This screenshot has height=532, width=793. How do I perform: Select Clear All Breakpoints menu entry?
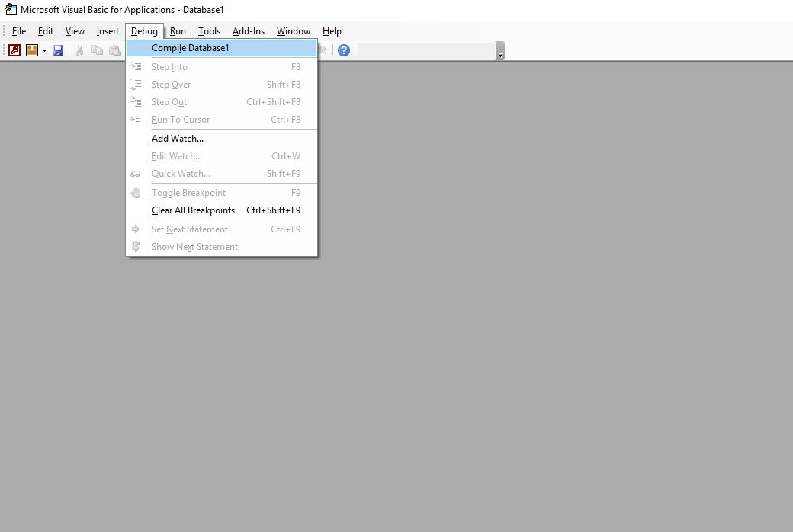coord(222,210)
